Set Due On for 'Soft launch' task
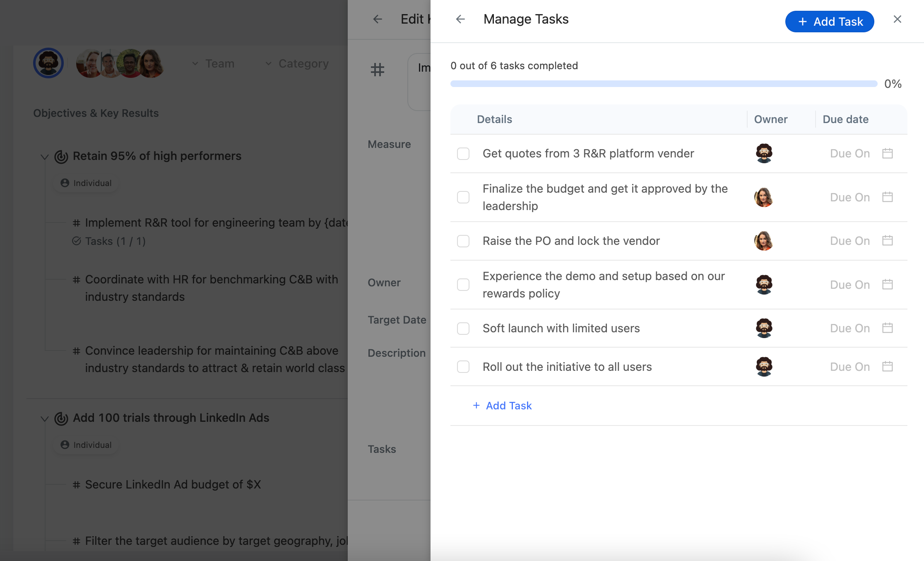The image size is (924, 561). (x=850, y=329)
